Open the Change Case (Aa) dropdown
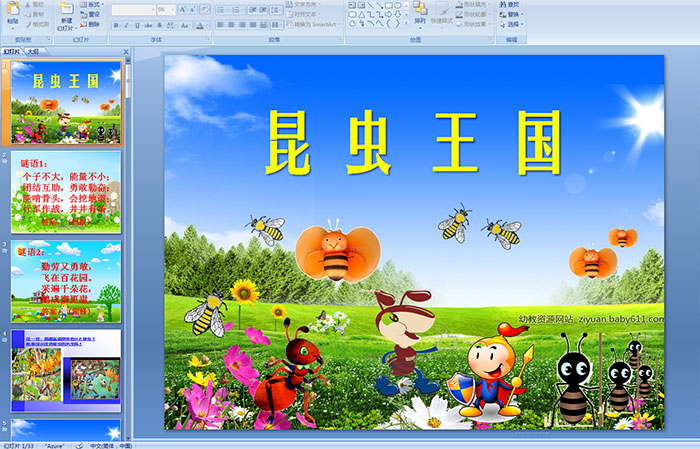The width and height of the screenshot is (700, 449). (185, 25)
